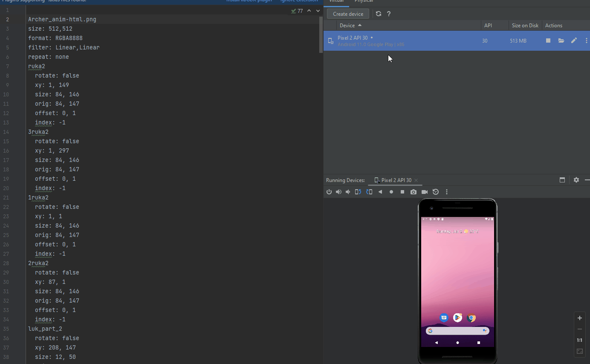
Task: Fit emulator to window
Action: [x=580, y=351]
